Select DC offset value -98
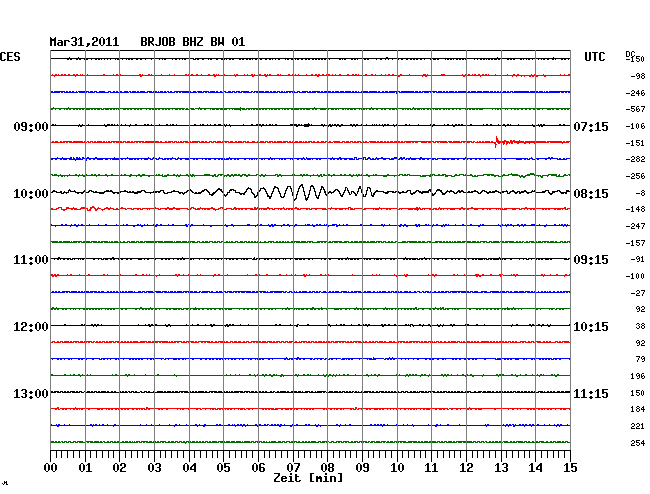This screenshot has height=494, width=650. (x=638, y=76)
